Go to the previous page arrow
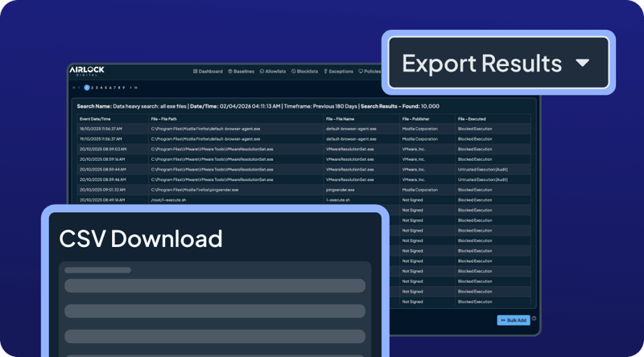Viewport: 644px width, 357px height. (80, 88)
